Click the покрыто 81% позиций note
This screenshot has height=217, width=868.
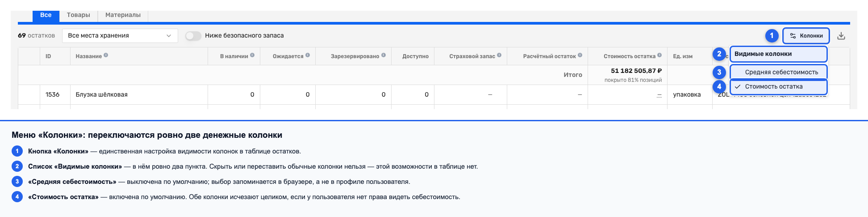click(633, 80)
